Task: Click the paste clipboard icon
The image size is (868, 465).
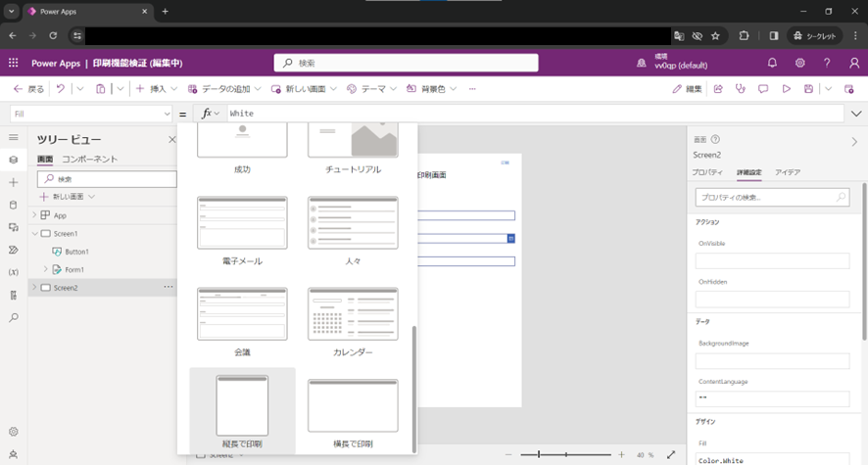Action: [x=100, y=88]
